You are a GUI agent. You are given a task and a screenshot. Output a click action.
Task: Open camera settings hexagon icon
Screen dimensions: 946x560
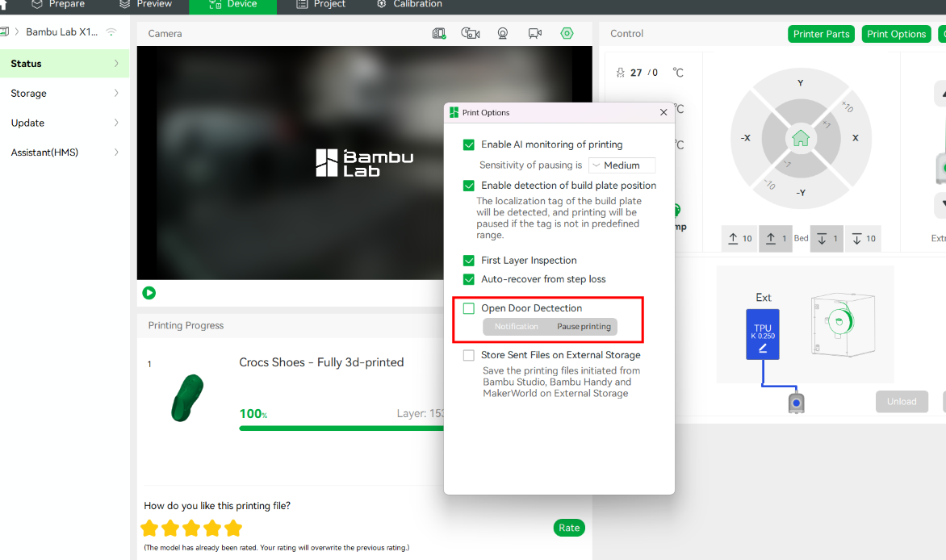567,34
